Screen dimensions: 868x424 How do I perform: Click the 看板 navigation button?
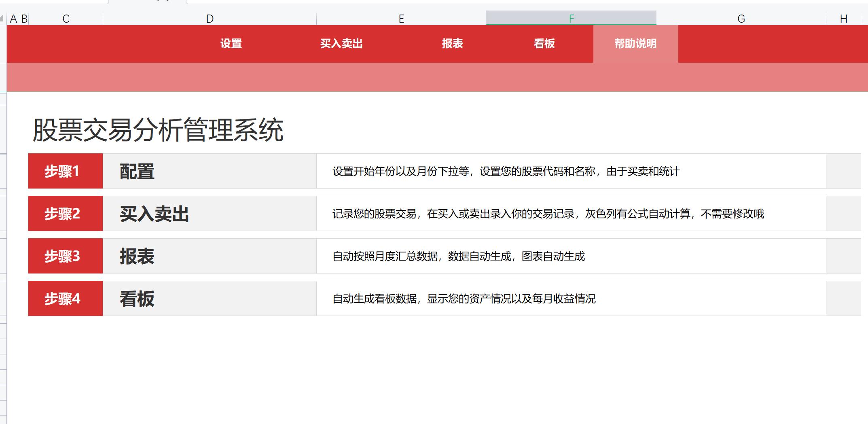pos(544,43)
